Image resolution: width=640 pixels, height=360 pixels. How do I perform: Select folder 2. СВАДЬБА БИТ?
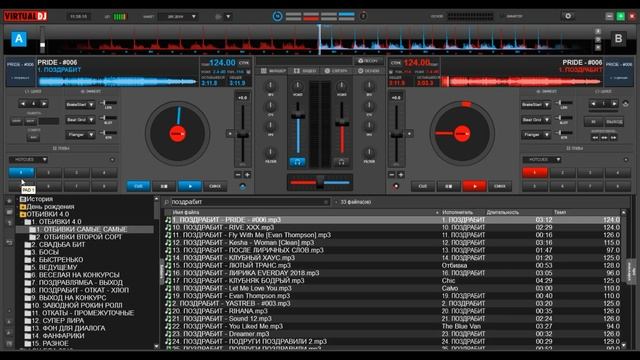click(58, 244)
